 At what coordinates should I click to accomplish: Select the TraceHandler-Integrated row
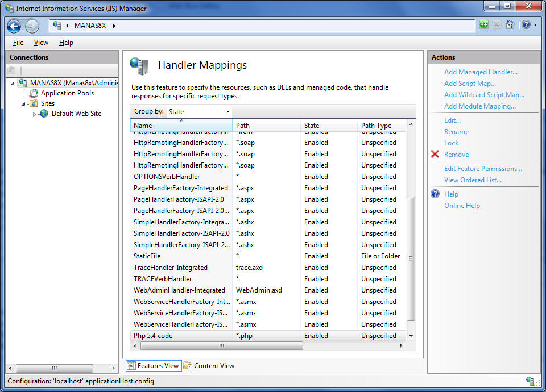268,268
